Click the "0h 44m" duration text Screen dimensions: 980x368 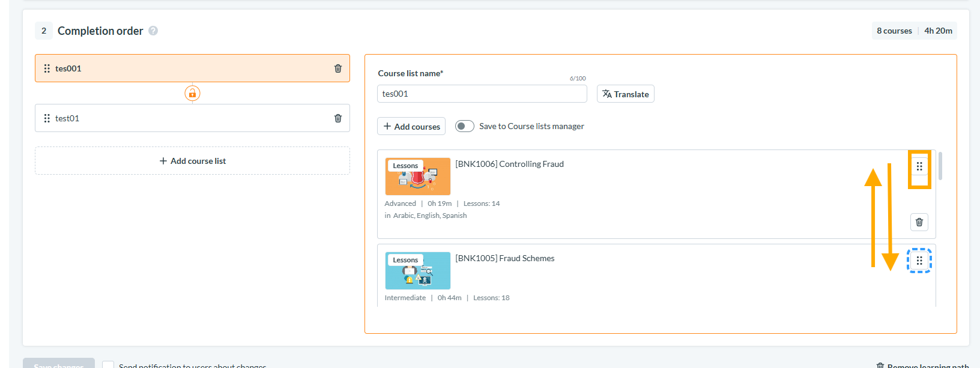[x=450, y=298]
